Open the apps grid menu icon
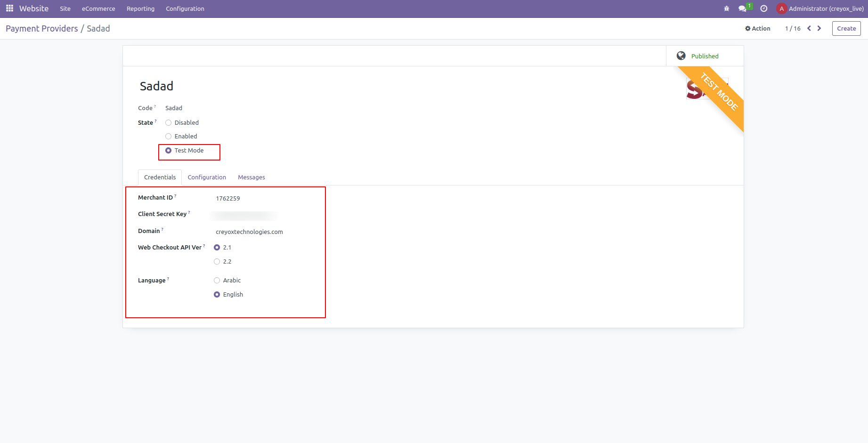The width and height of the screenshot is (868, 443). coord(9,8)
